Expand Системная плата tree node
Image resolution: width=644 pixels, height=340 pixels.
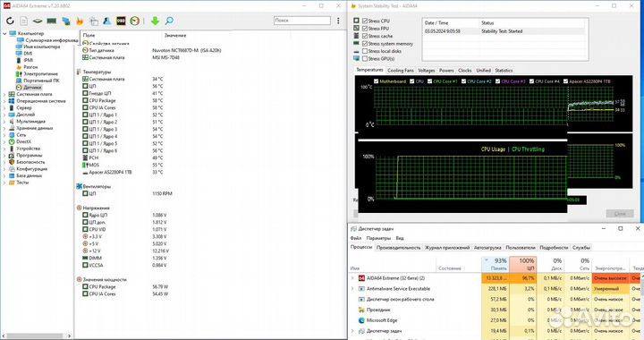4,95
